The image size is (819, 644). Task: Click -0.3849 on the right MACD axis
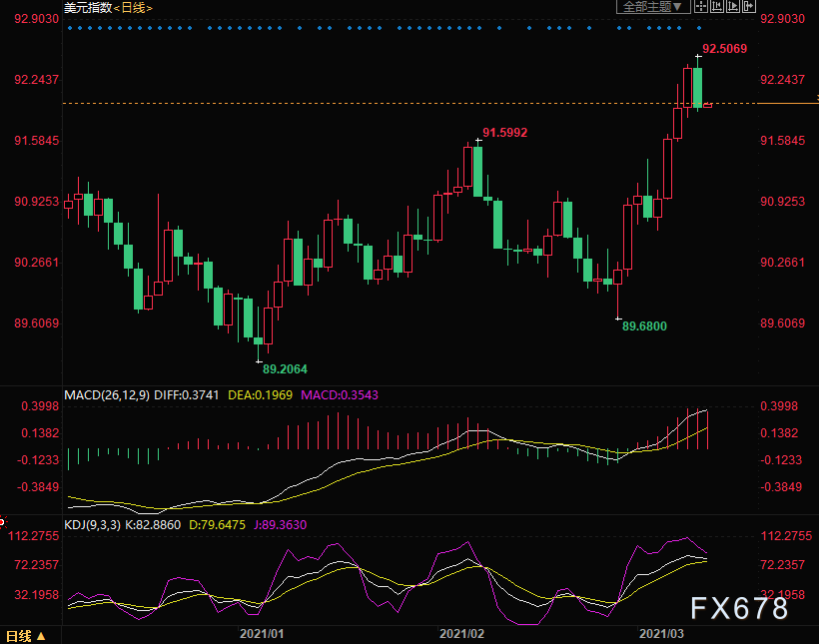781,487
